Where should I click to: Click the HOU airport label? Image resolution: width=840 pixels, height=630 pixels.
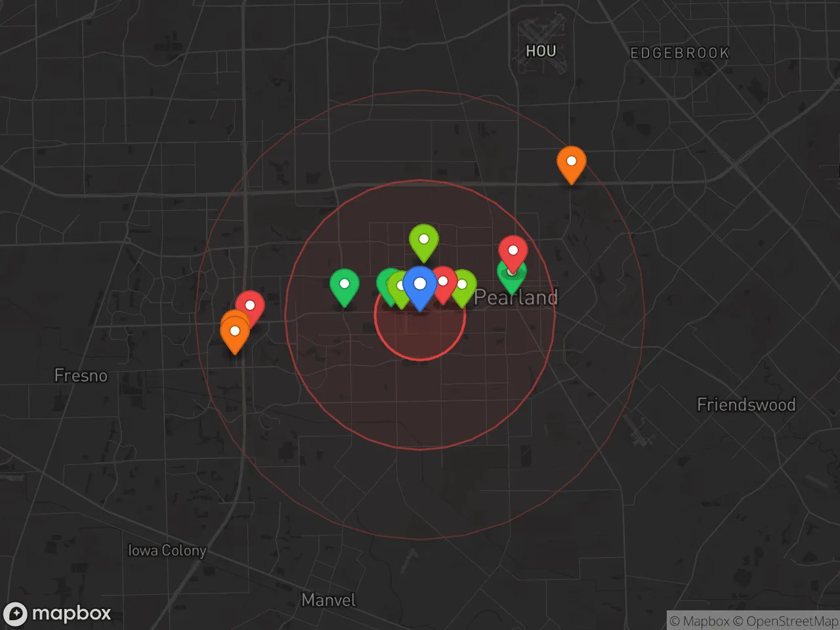pyautogui.click(x=541, y=51)
